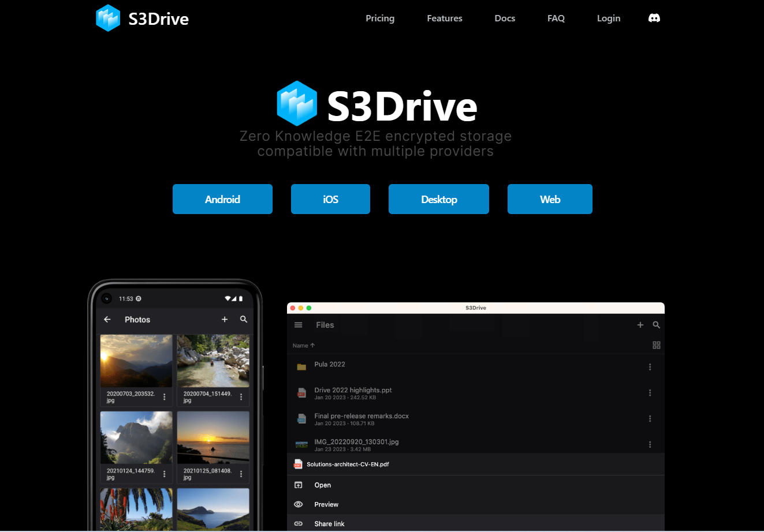Screen dimensions: 764x532
Task: Tap the search icon in phone Photos bar
Action: pyautogui.click(x=244, y=319)
